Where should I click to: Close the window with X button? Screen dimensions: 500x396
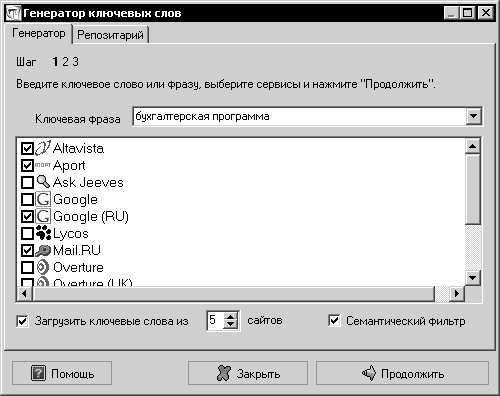(x=486, y=13)
